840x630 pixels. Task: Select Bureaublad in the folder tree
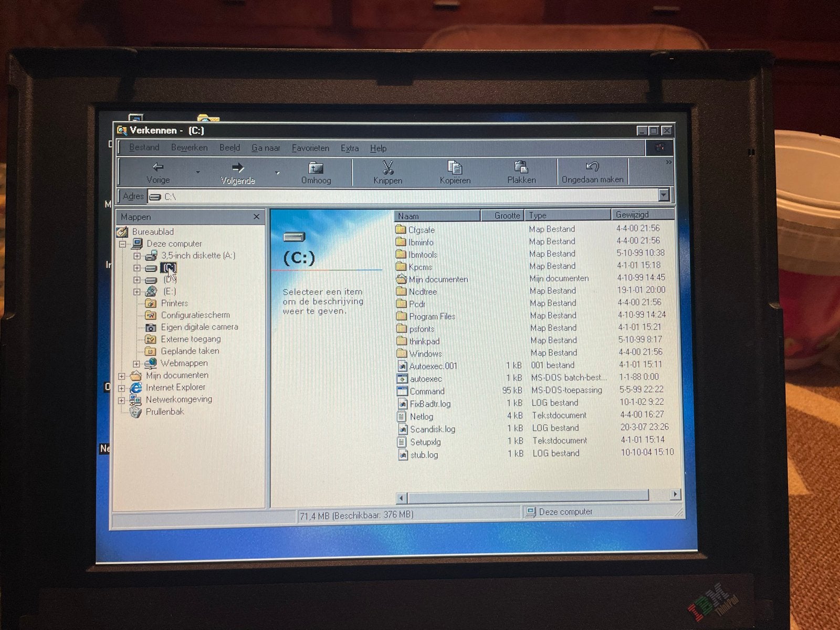(153, 232)
